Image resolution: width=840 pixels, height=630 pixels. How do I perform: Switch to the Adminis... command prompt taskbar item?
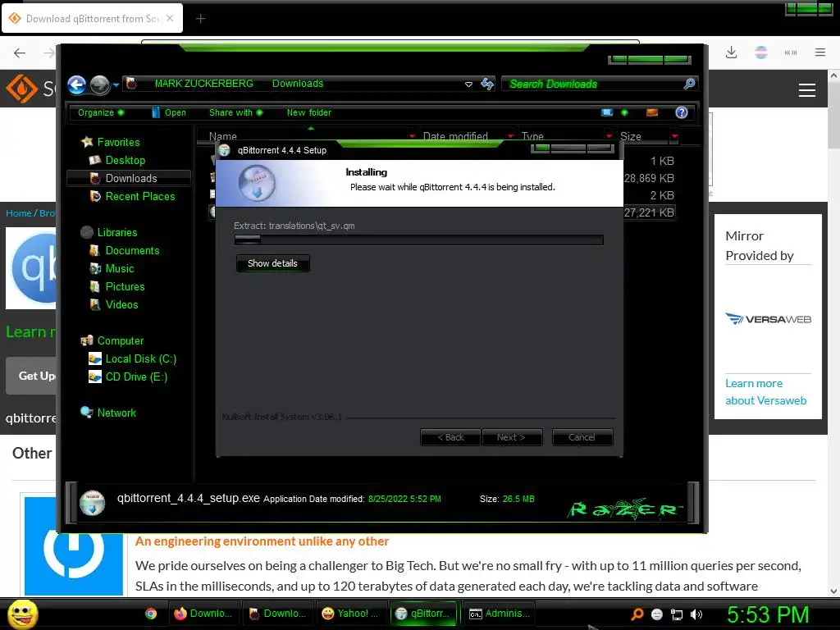500,614
